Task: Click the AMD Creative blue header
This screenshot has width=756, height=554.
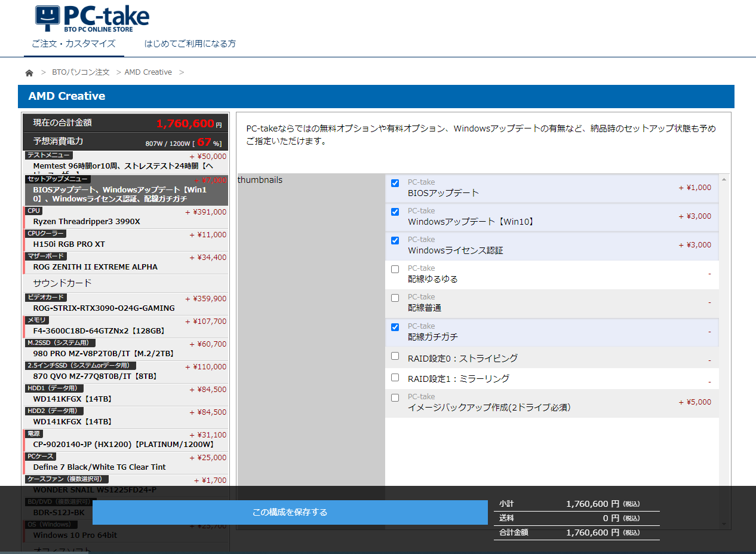Action: point(376,96)
